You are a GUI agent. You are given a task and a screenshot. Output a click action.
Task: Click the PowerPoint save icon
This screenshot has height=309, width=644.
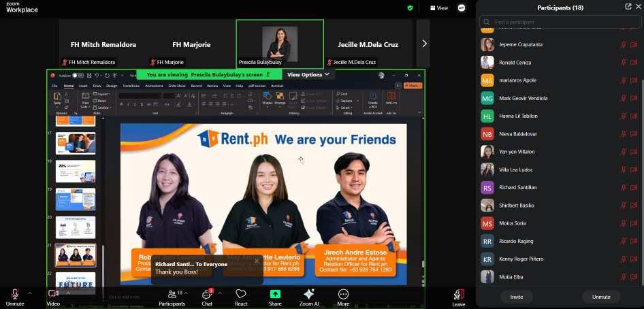point(88,76)
